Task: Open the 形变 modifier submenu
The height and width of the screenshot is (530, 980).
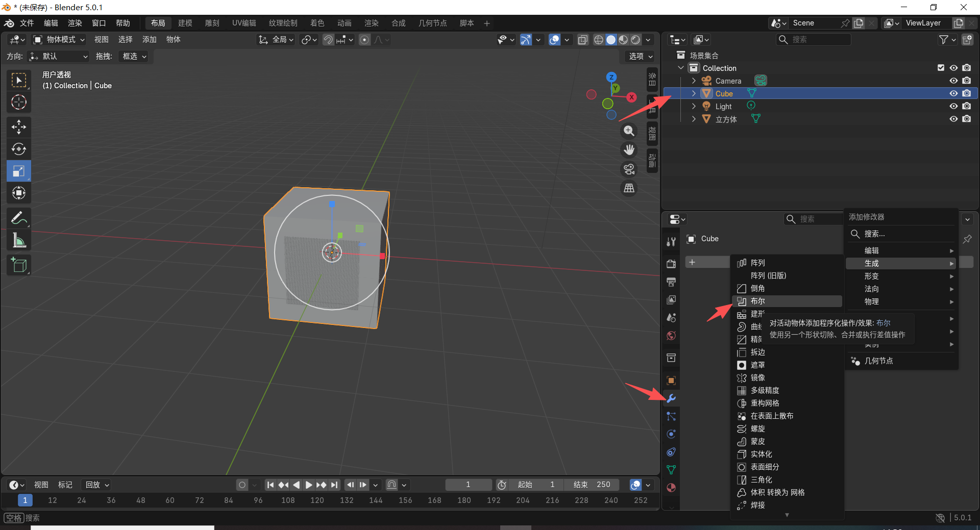Action: click(901, 276)
